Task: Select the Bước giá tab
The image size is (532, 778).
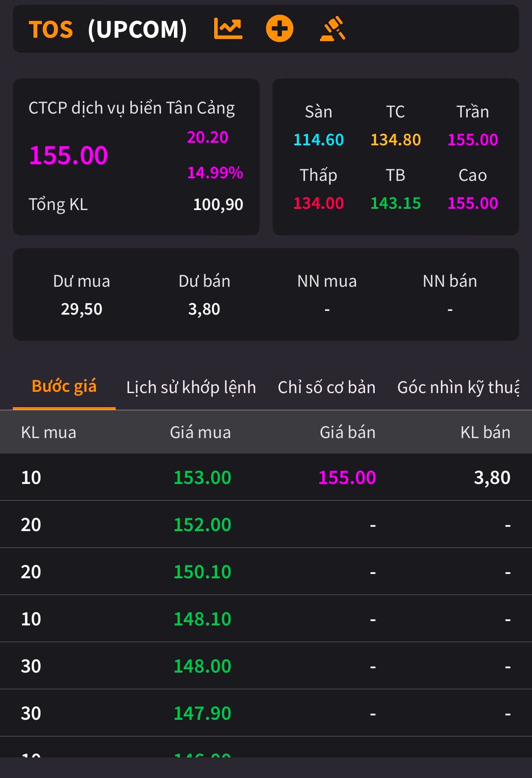Action: click(64, 386)
